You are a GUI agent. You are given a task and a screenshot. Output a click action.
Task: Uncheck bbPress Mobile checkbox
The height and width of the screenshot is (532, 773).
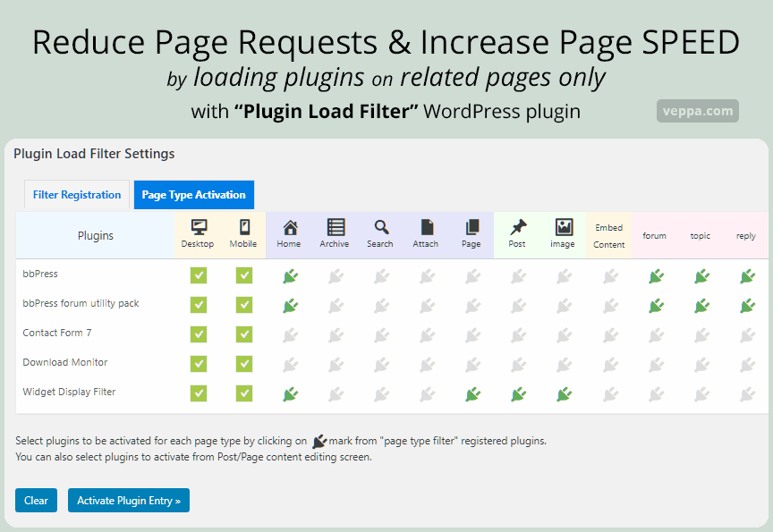(x=244, y=275)
